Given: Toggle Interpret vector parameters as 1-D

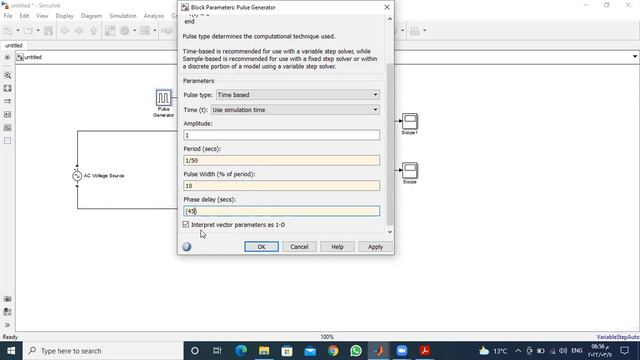Looking at the screenshot, I should click(x=186, y=224).
